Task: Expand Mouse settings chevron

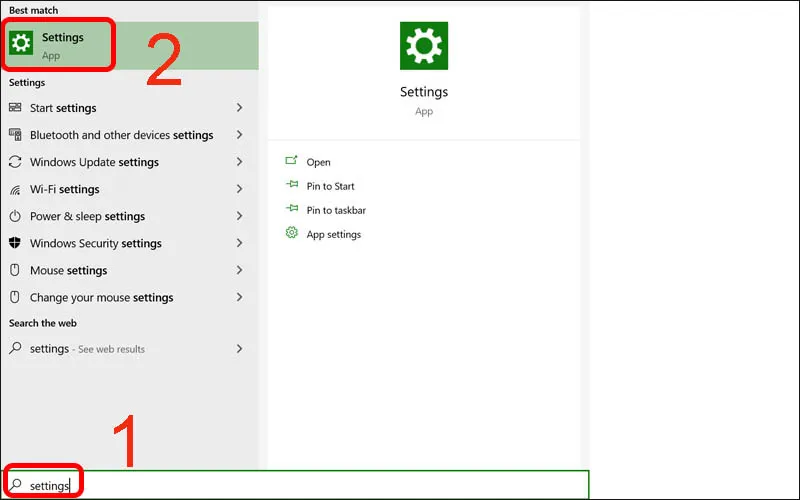Action: [239, 270]
